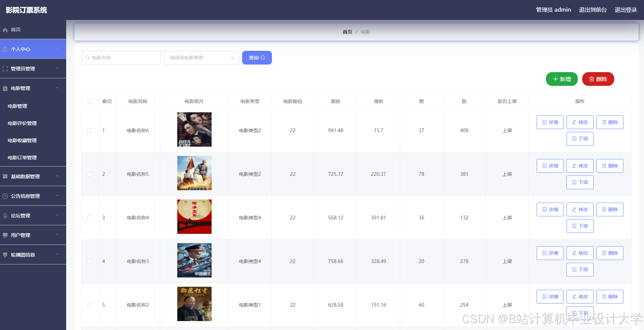Expand the 论坛管理 chevron
Image resolution: width=644 pixels, height=330 pixels.
[57, 215]
